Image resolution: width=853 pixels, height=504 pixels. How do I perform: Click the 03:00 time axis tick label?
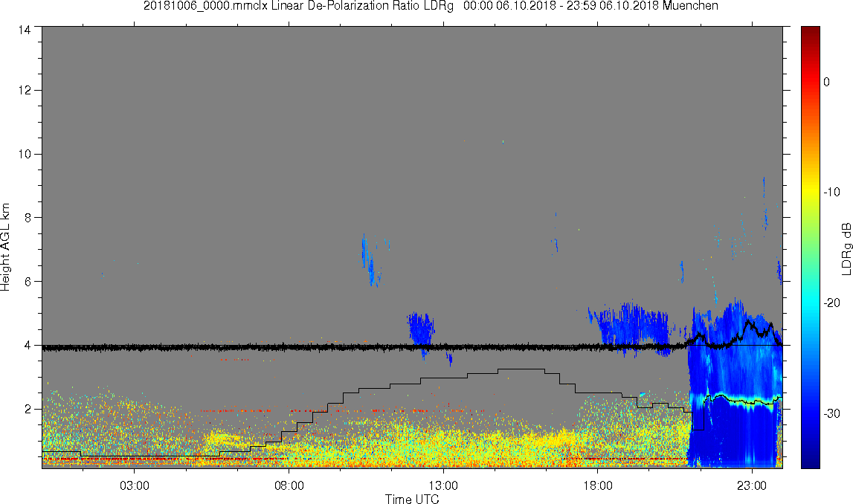tap(135, 485)
